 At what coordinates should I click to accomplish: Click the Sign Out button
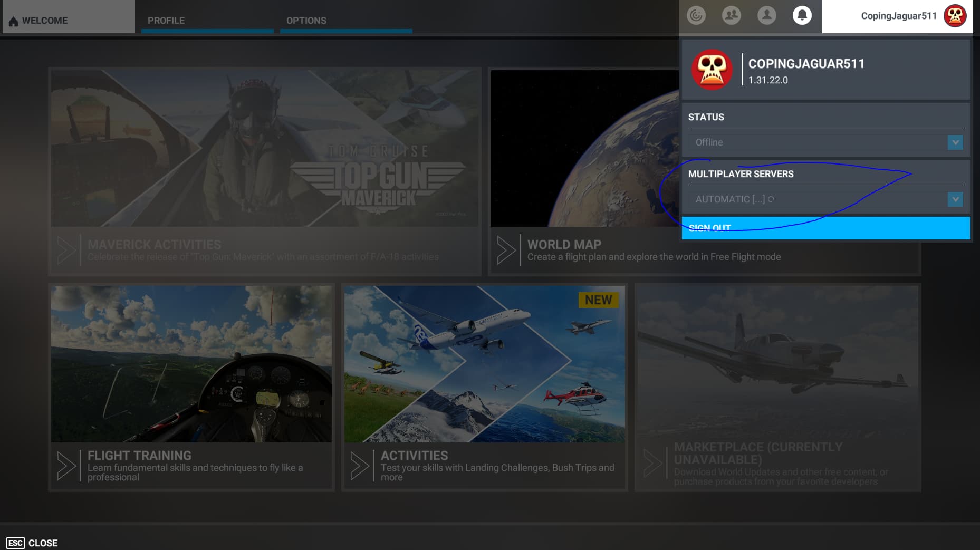(825, 228)
